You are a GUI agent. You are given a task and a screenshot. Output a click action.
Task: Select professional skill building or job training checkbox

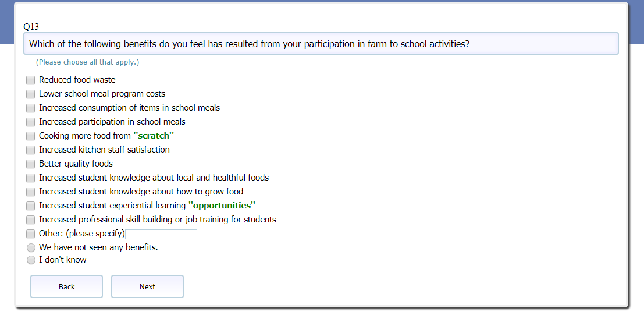click(x=31, y=220)
